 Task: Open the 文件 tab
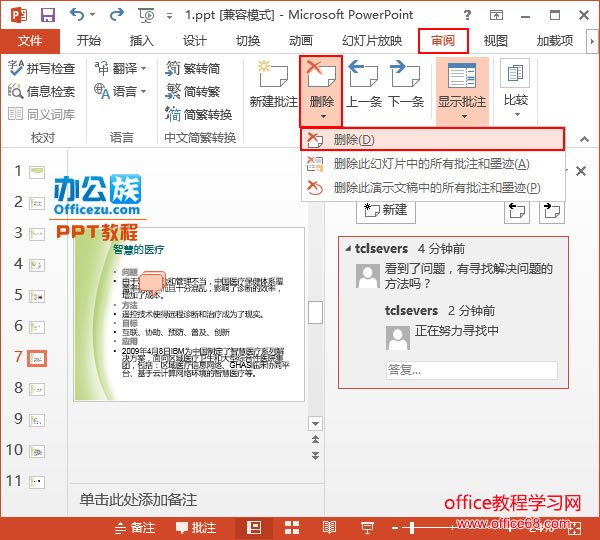click(x=30, y=41)
